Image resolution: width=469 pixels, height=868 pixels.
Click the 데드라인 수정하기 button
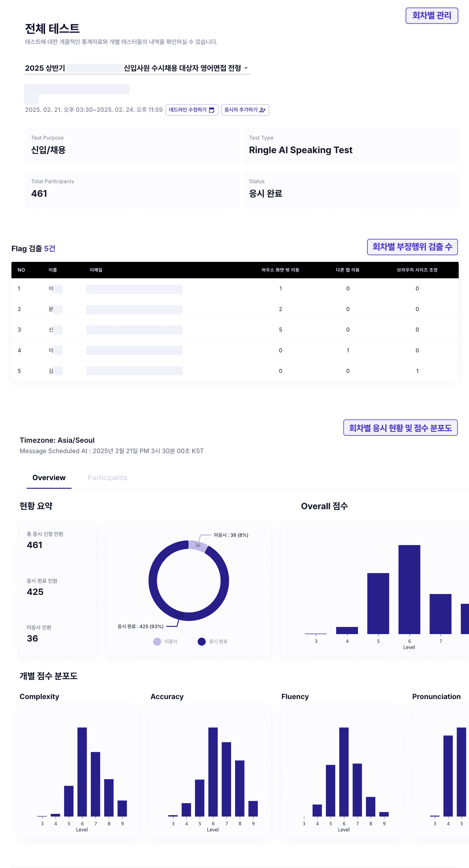192,110
